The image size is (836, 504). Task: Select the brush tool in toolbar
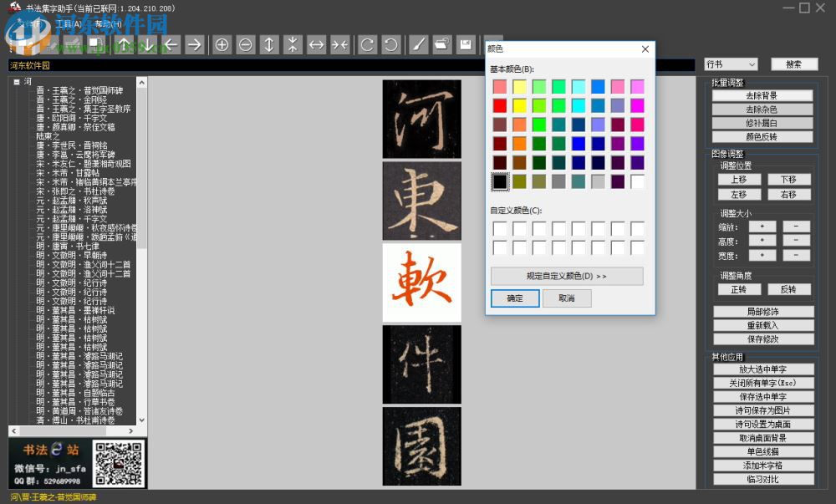click(419, 45)
